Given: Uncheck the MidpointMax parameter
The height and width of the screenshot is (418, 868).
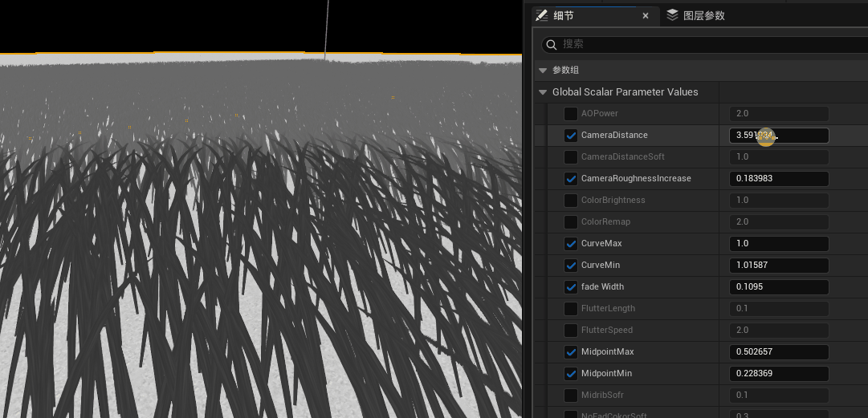Looking at the screenshot, I should (x=571, y=352).
